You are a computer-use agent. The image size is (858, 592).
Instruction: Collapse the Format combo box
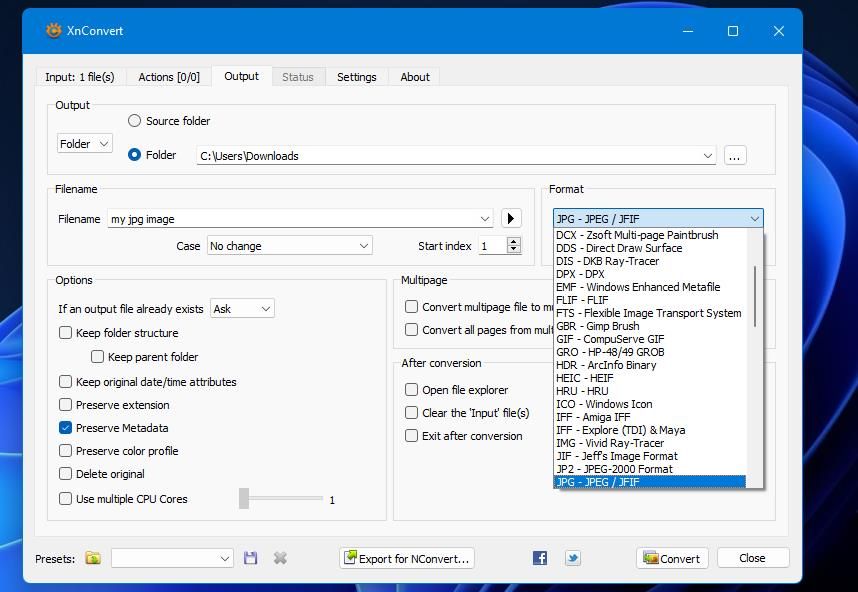coord(658,219)
